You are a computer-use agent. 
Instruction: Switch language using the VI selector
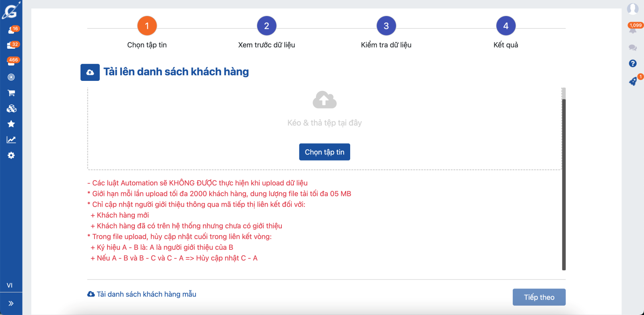coord(10,285)
